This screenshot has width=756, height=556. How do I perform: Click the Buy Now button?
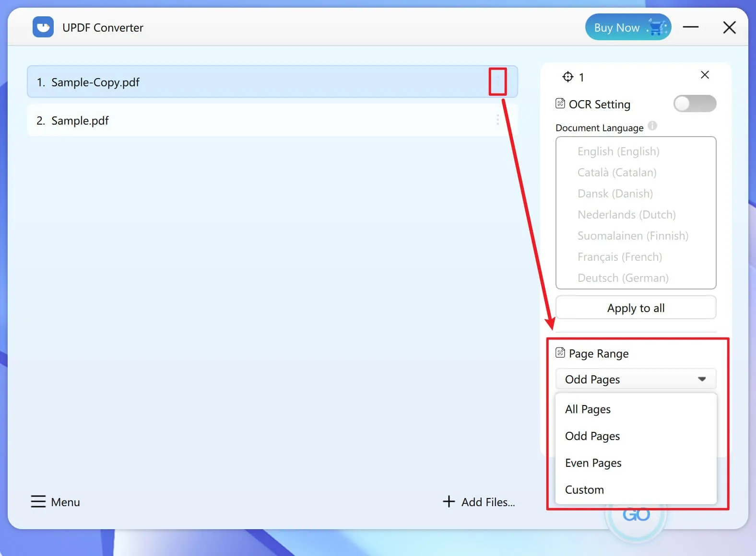coord(628,27)
